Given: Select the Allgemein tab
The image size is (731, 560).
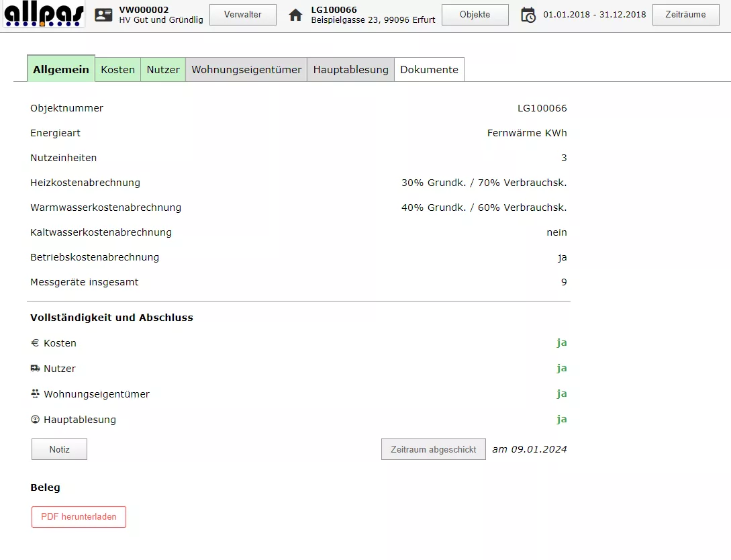Looking at the screenshot, I should tap(61, 70).
